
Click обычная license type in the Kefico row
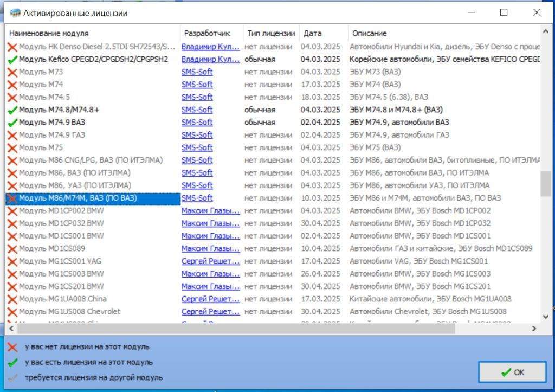tap(260, 60)
